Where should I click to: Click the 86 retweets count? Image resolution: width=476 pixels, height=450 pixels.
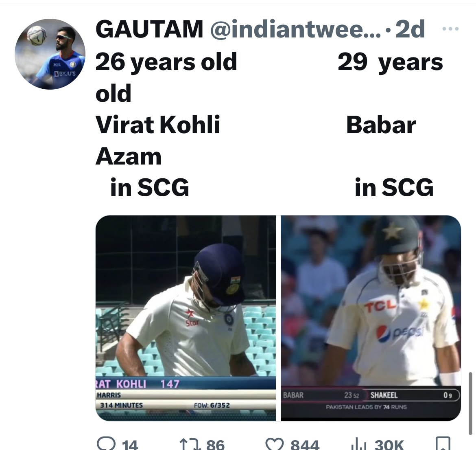pos(215,444)
